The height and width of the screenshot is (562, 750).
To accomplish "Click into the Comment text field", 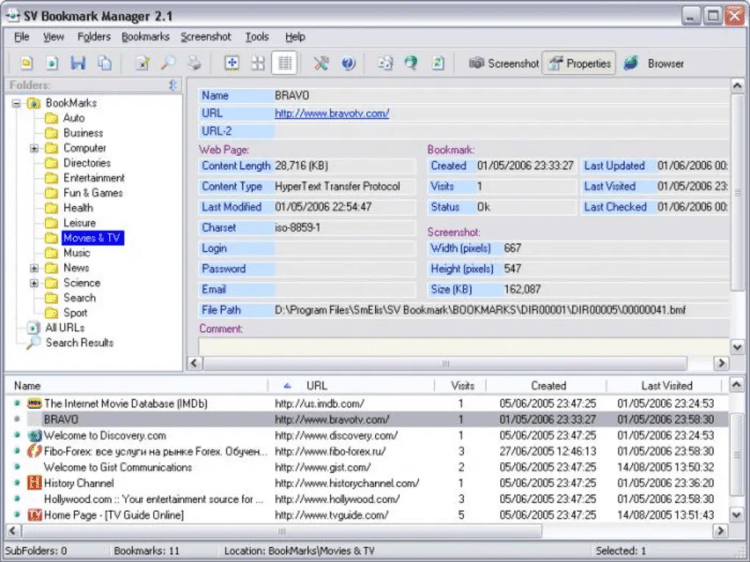I will [x=460, y=345].
